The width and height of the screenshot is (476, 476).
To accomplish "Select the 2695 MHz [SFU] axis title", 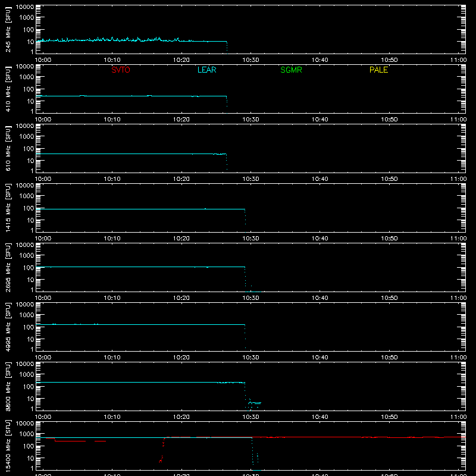I will click(x=8, y=267).
